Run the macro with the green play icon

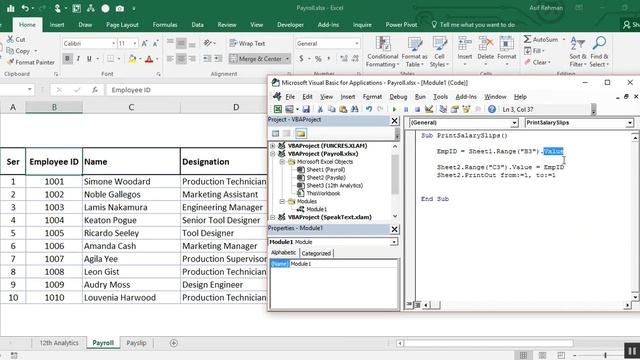394,109
